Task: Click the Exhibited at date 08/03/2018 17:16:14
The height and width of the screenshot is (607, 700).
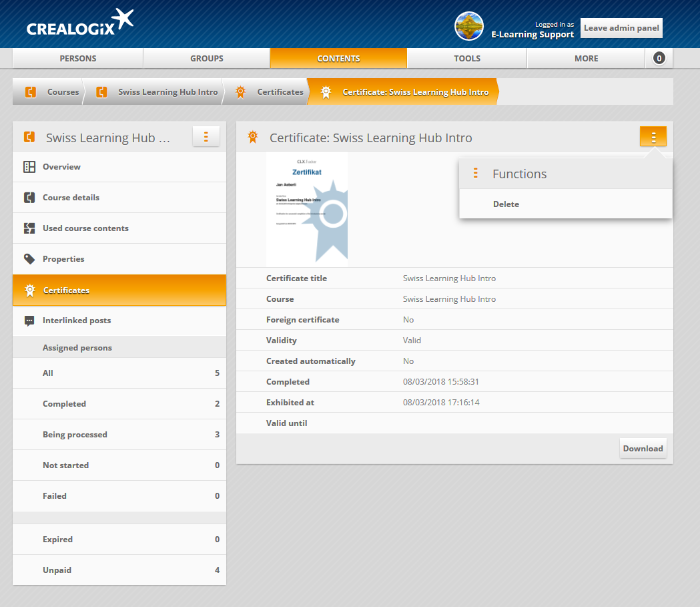Action: 441,403
